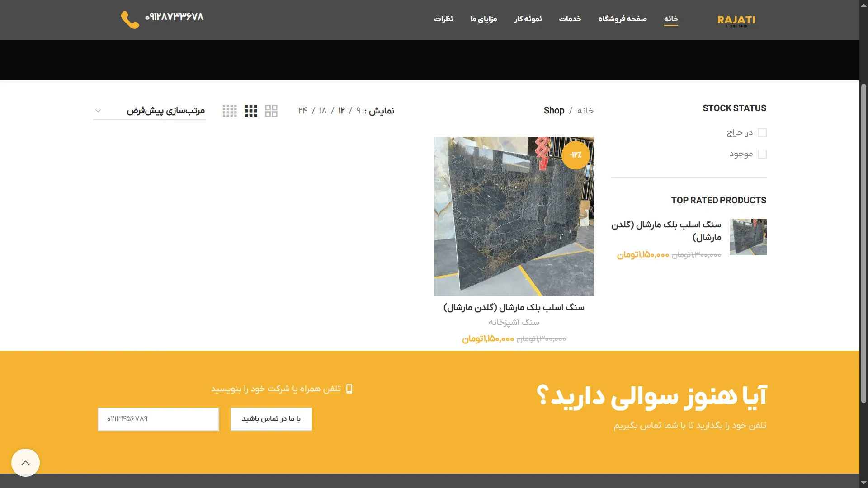Click the با ما در تماس باشید button

tap(271, 419)
